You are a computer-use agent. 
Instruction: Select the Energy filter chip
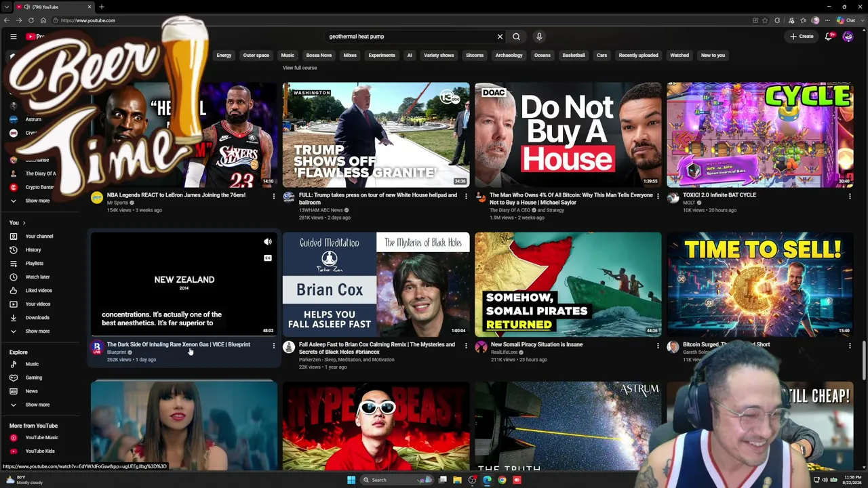[x=224, y=56]
